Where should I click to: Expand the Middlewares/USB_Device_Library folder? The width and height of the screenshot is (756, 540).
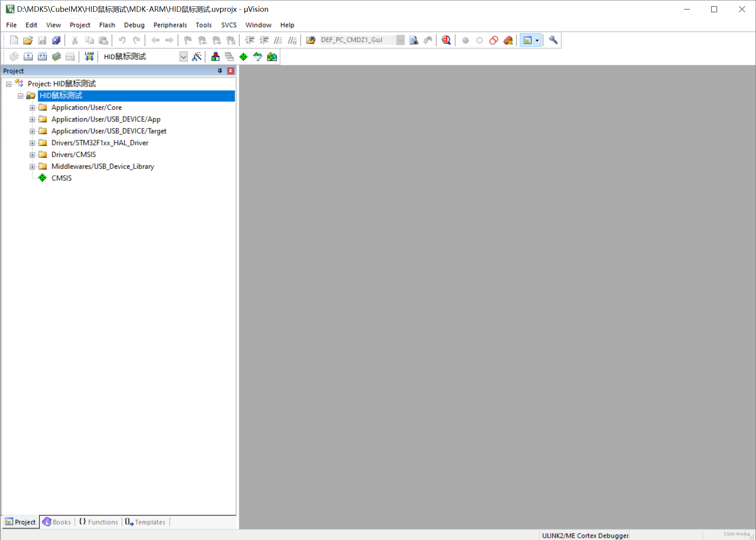tap(32, 167)
